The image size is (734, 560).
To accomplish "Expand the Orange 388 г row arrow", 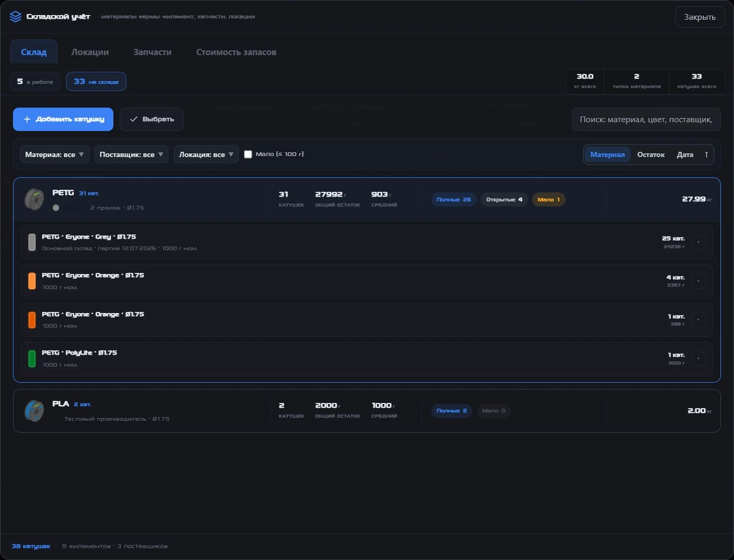I will point(698,320).
